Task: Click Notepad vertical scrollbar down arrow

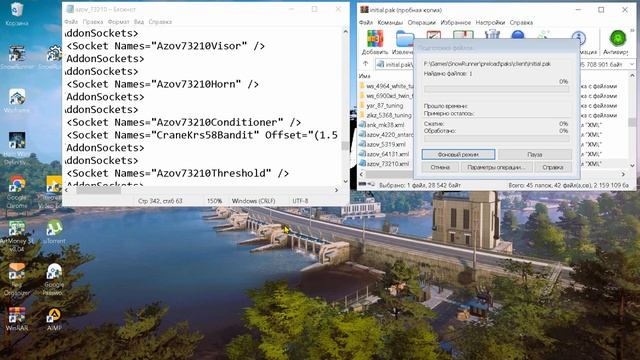Action: tap(346, 181)
